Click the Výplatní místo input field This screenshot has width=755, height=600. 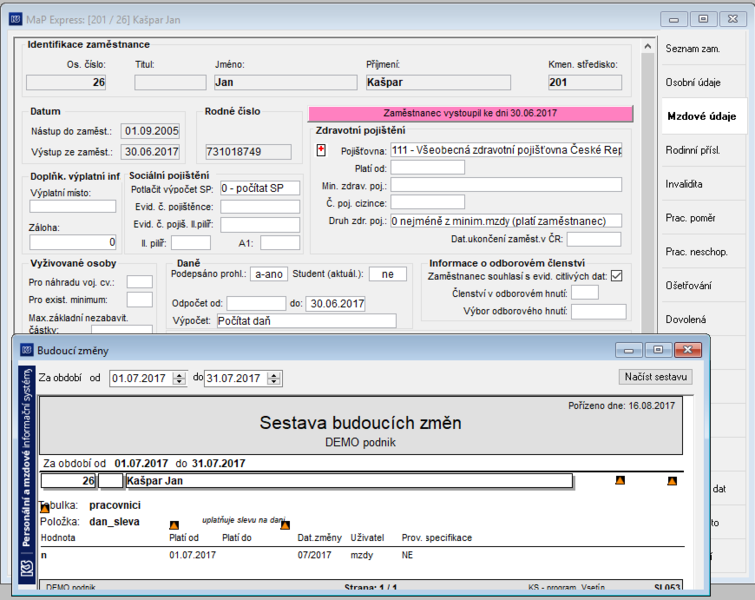(73, 206)
